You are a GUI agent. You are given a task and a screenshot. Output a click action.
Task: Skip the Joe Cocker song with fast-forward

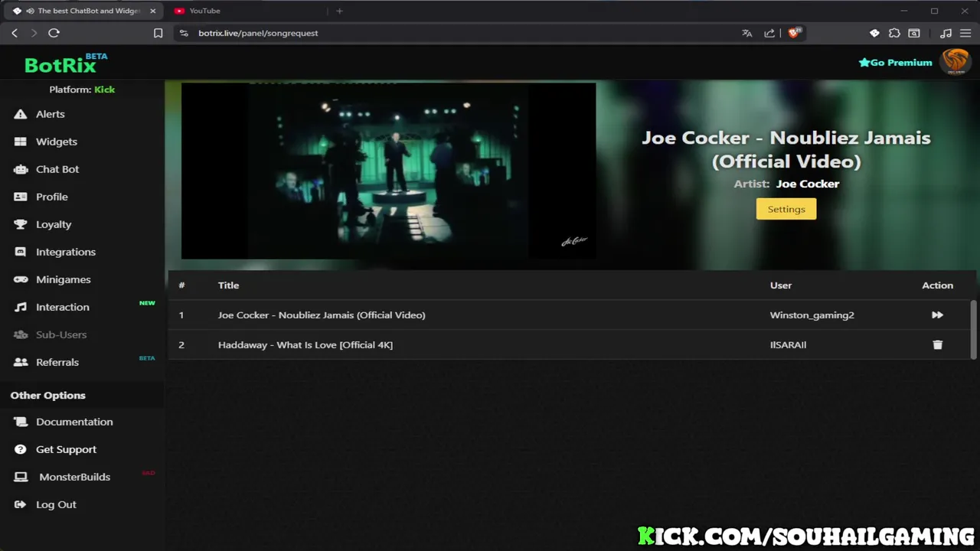click(937, 315)
